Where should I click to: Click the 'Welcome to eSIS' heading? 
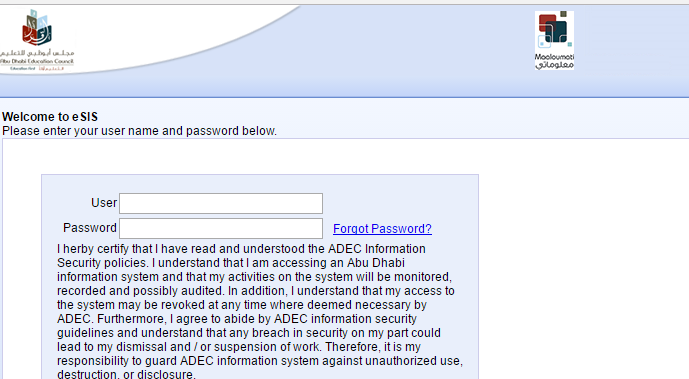point(50,117)
